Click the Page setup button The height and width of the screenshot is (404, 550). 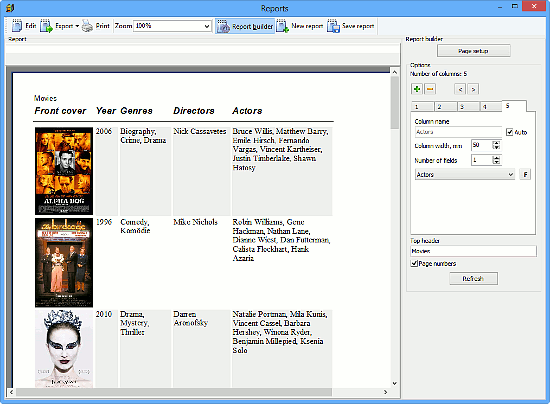point(473,51)
